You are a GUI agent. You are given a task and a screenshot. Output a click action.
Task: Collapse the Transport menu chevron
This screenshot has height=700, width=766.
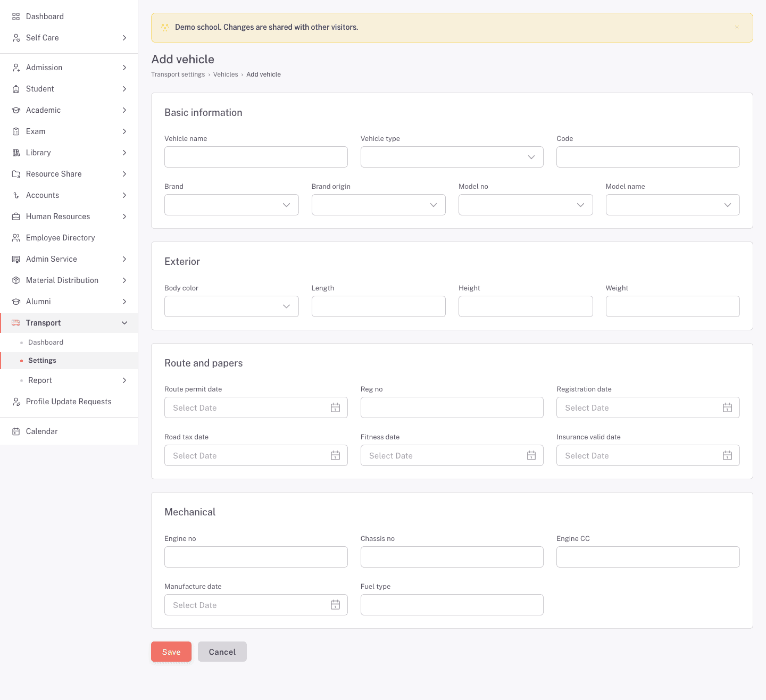point(124,323)
